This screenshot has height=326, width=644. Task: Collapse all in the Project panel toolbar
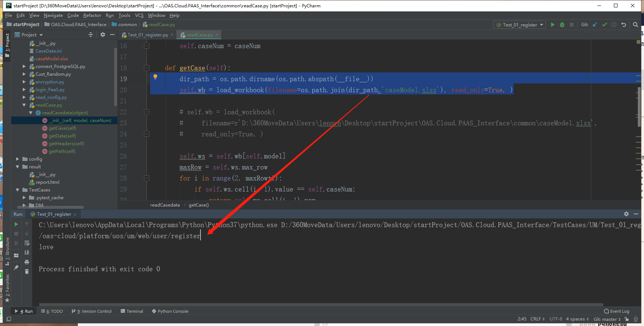click(x=91, y=35)
